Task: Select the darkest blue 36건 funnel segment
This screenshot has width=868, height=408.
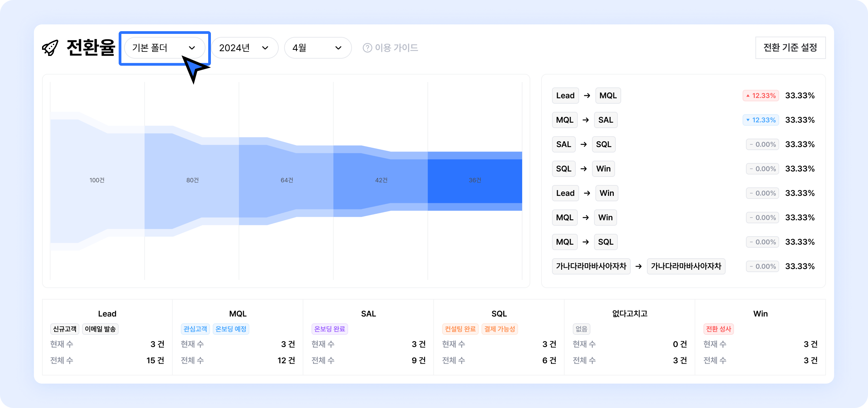Action: click(475, 181)
